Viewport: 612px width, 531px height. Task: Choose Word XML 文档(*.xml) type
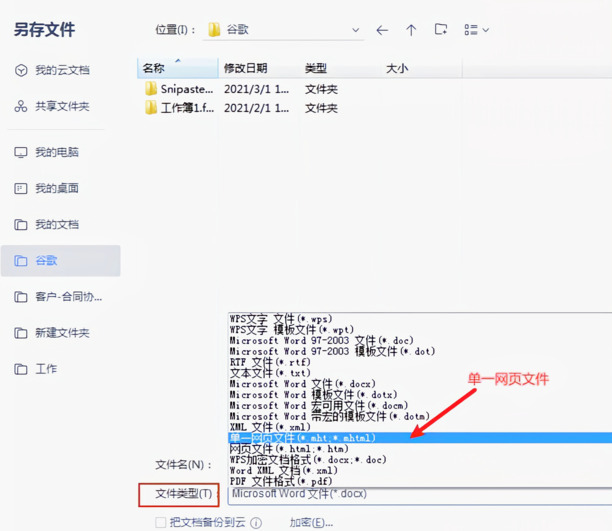(420, 471)
